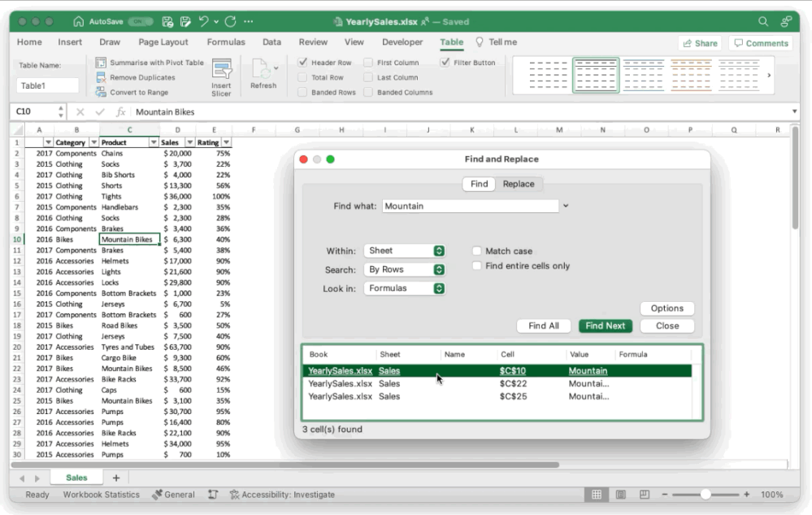Click in the Find what input field
Screen dimensions: 812x515
click(471, 206)
